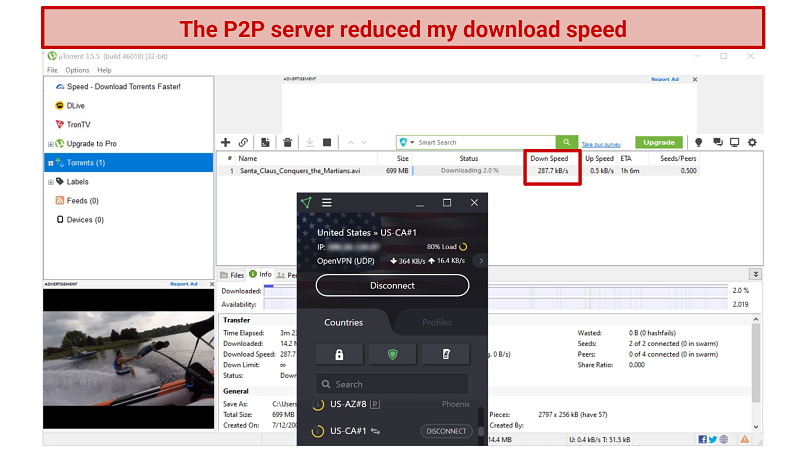Image resolution: width=806 pixels, height=453 pixels.
Task: Collapse detail pane with double chevron
Action: 756,274
